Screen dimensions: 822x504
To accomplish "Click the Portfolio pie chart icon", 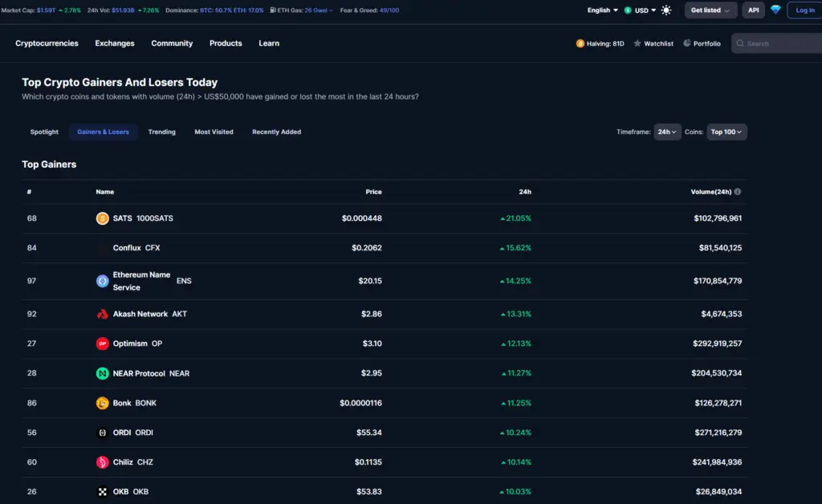I will [687, 43].
